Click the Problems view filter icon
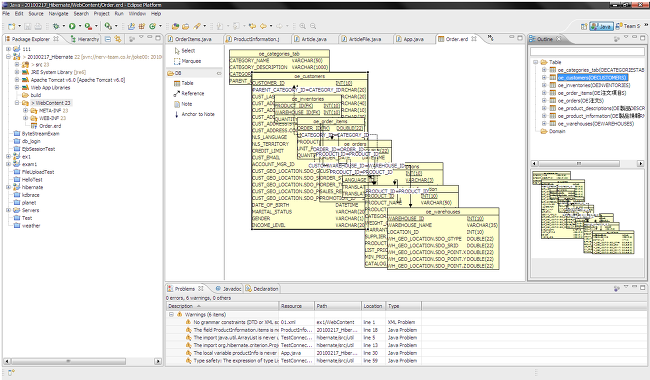The width and height of the screenshot is (650, 380). 616,288
